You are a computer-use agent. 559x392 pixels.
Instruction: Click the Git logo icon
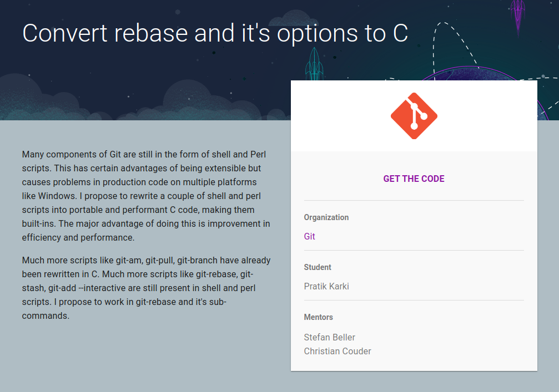pyautogui.click(x=414, y=116)
